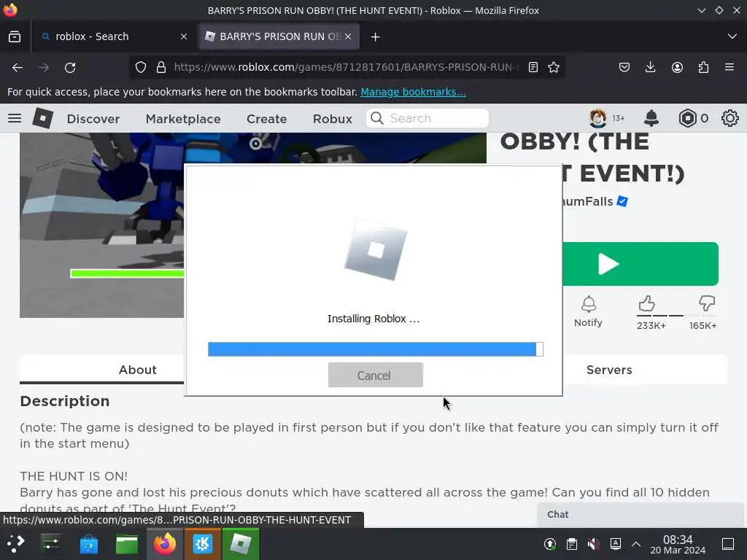This screenshot has height=560, width=747.
Task: Bookmark this page with the star
Action: [x=554, y=67]
